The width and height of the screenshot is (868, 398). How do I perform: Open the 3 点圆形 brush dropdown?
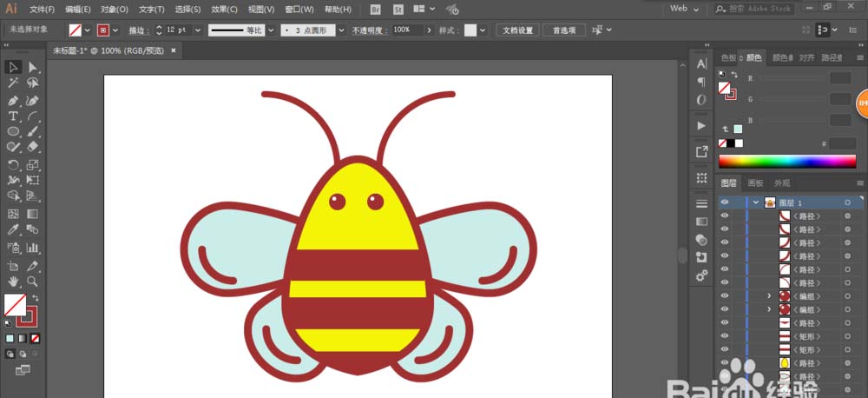341,30
